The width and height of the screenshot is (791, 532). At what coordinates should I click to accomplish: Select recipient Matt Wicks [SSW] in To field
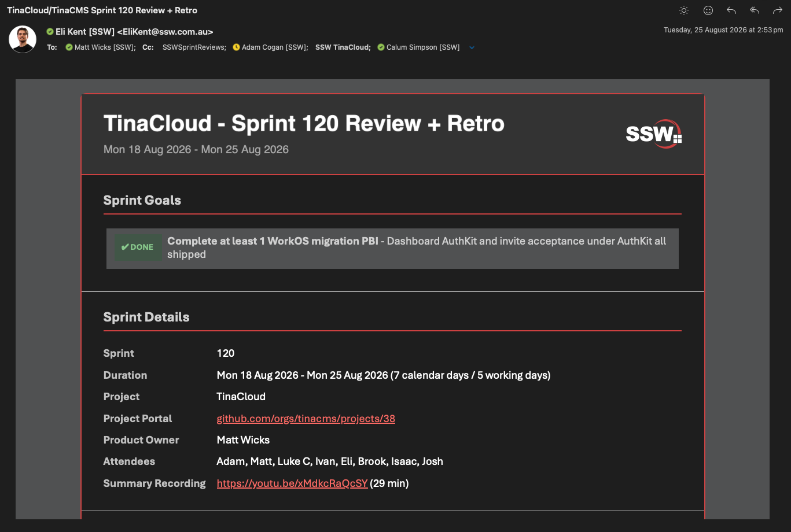(x=105, y=47)
